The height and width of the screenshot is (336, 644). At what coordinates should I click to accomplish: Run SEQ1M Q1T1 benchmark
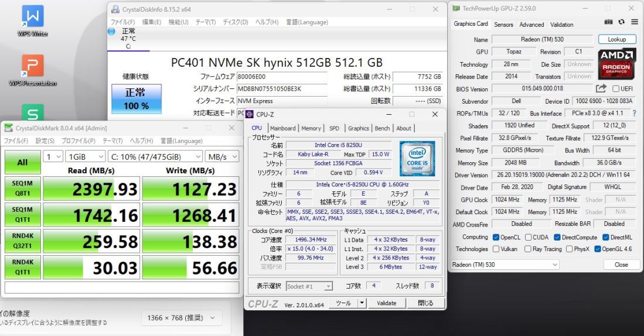tap(23, 215)
